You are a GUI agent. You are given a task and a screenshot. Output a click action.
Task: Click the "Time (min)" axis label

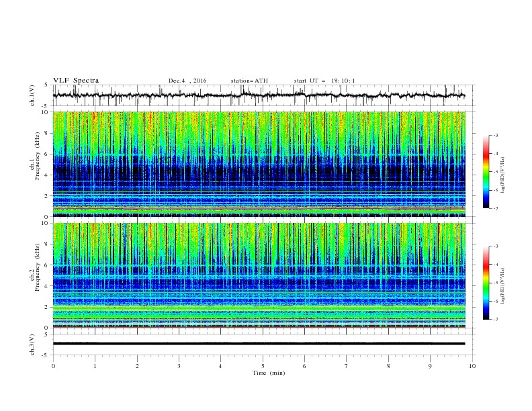coord(269,373)
